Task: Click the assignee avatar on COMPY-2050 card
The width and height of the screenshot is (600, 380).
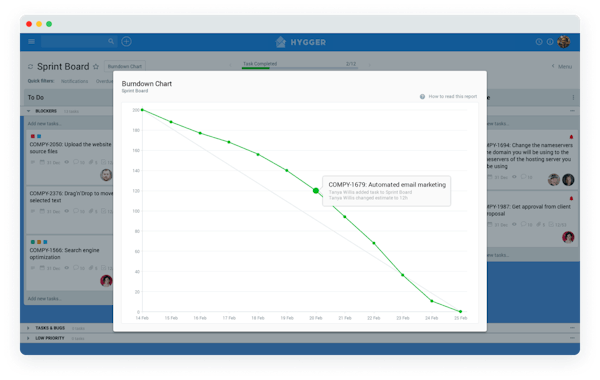Action: click(x=106, y=175)
